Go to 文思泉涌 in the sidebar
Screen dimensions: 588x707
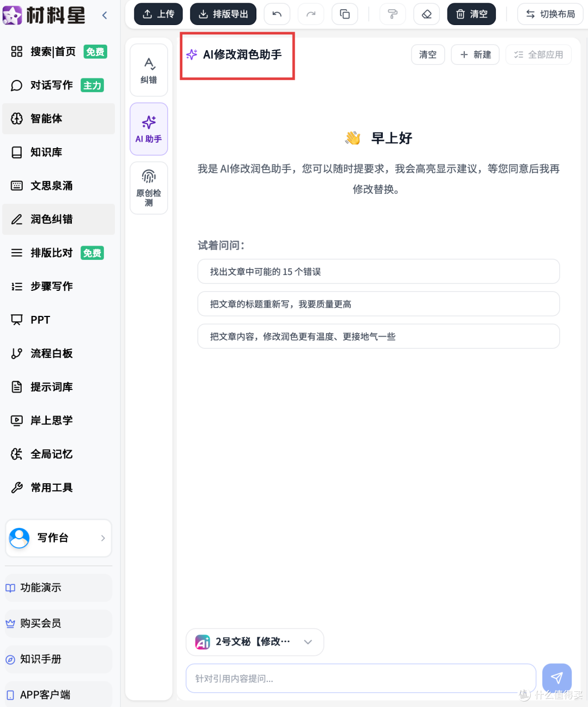pos(58,186)
